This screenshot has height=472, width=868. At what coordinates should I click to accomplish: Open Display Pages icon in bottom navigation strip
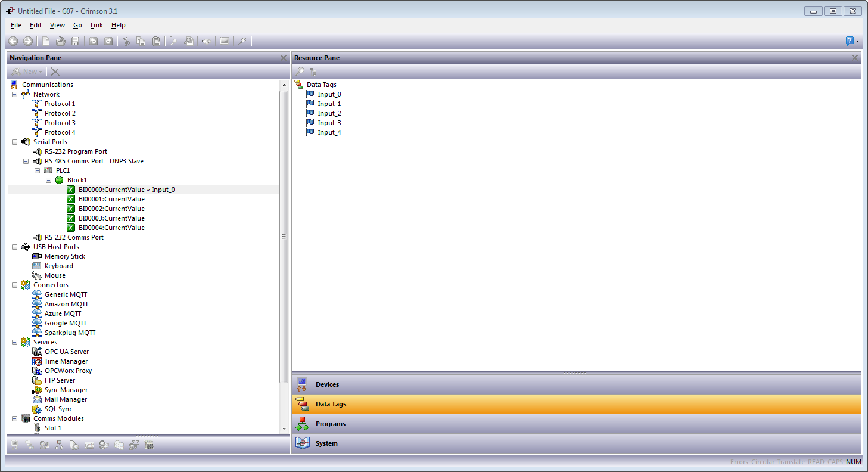point(44,445)
